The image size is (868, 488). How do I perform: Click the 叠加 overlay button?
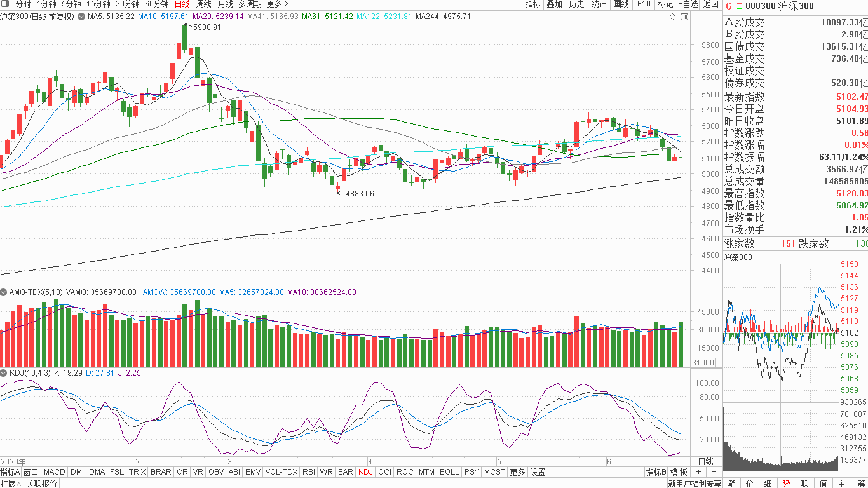click(x=554, y=4)
